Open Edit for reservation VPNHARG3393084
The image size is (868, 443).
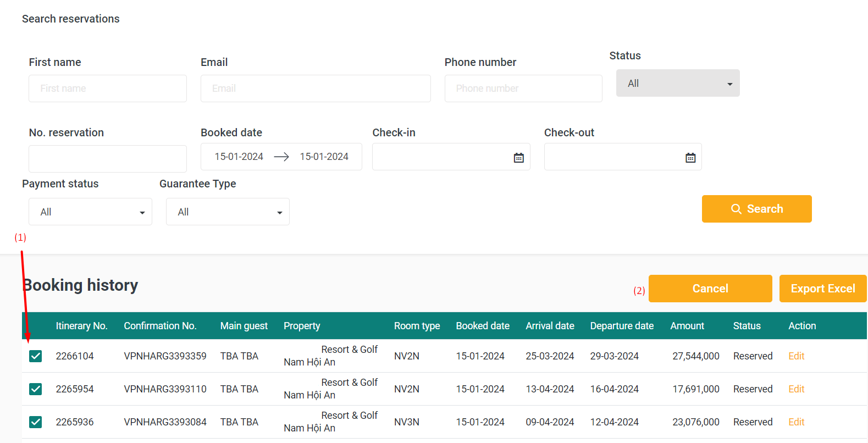(796, 422)
